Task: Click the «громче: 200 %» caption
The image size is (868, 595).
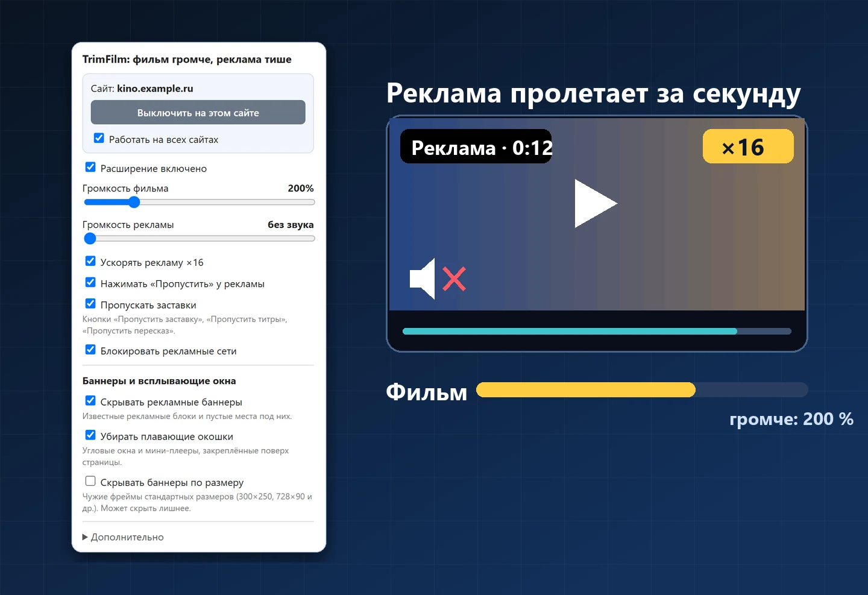Action: click(791, 419)
